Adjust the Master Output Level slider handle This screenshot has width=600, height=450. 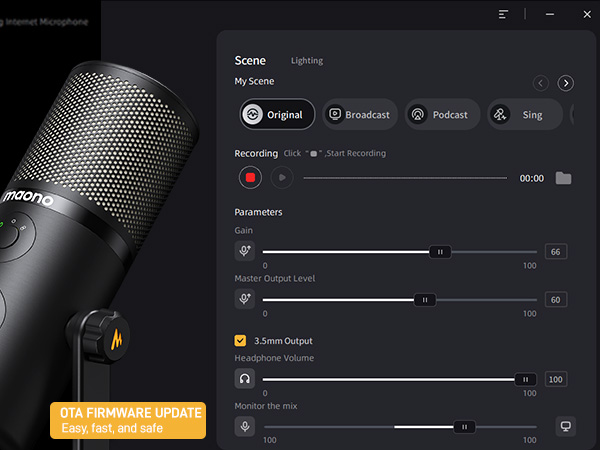[425, 300]
